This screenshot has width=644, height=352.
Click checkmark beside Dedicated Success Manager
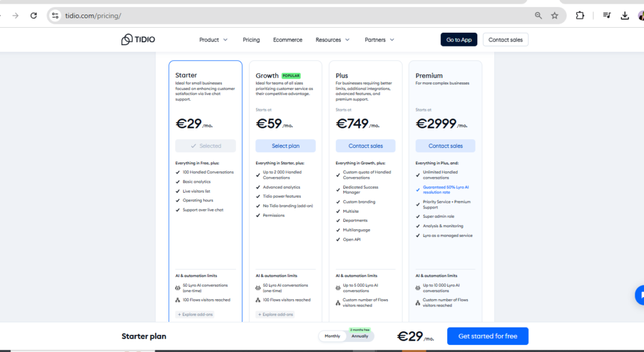[338, 190]
